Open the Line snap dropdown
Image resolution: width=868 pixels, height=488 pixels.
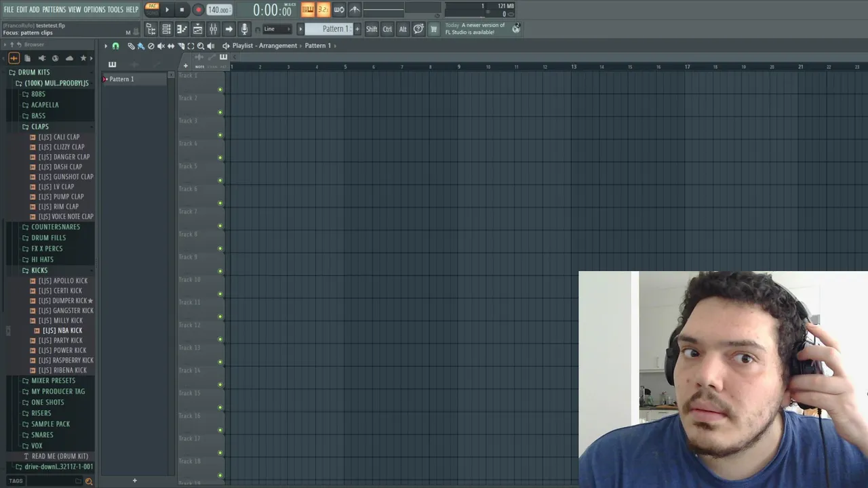[277, 29]
